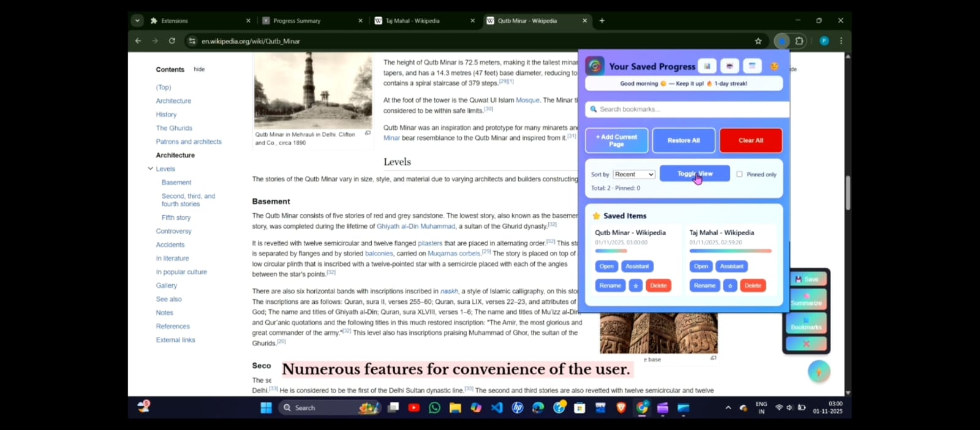Viewport: 980px width, 430px height.
Task: Open a new tab with the plus button
Action: pyautogui.click(x=602, y=21)
